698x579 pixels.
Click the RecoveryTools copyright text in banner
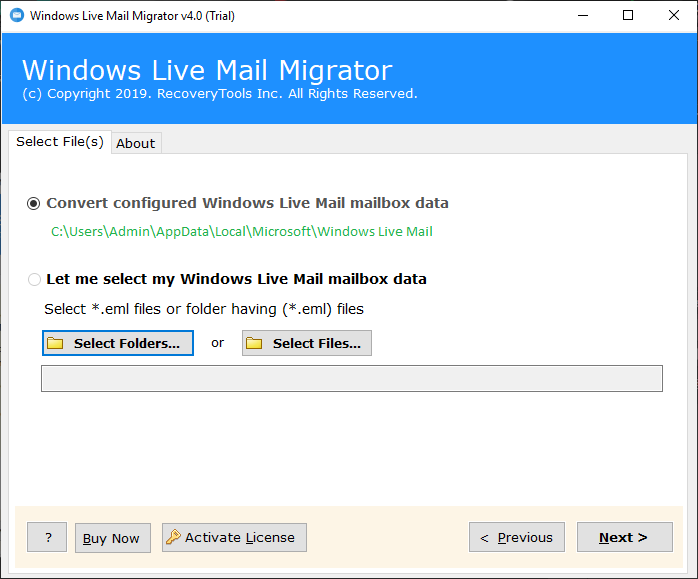pyautogui.click(x=220, y=94)
